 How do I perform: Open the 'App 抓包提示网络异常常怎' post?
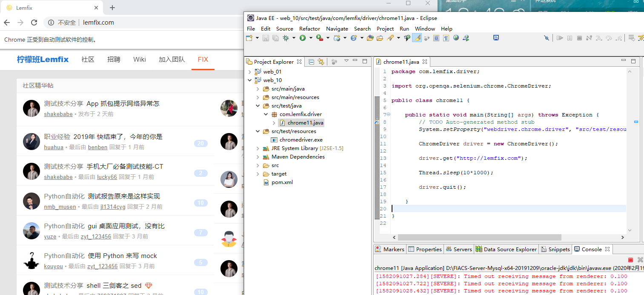pyautogui.click(x=123, y=104)
